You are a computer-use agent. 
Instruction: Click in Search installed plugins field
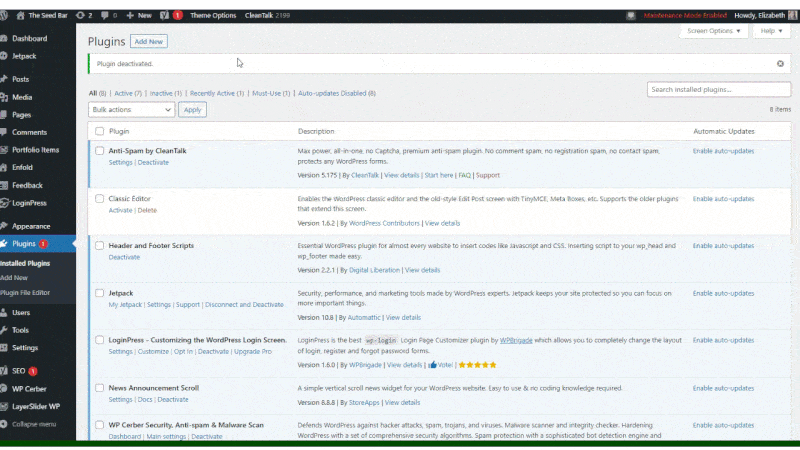coord(719,89)
